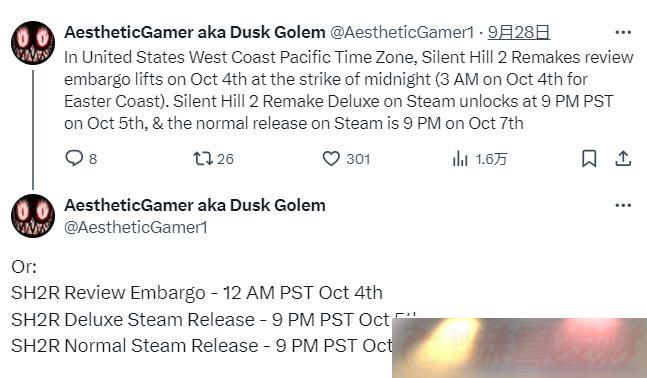Click @AestheticGamer1 handle under second tweet name
Image resolution: width=647 pixels, height=378 pixels.
pos(136,227)
